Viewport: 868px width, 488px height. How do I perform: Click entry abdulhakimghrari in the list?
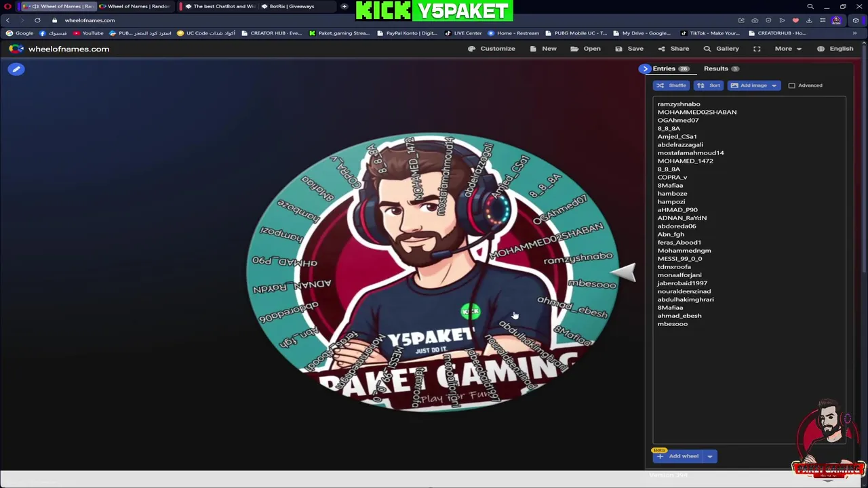point(686,300)
